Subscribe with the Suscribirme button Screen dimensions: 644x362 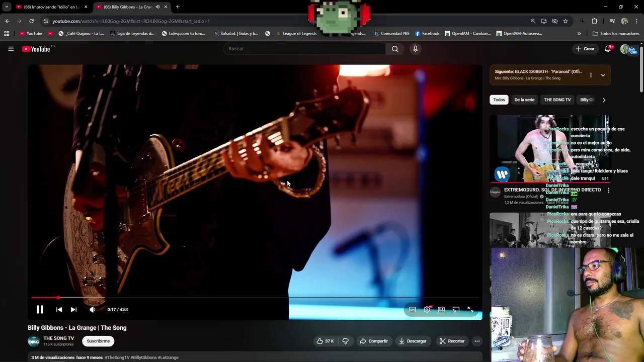point(98,341)
